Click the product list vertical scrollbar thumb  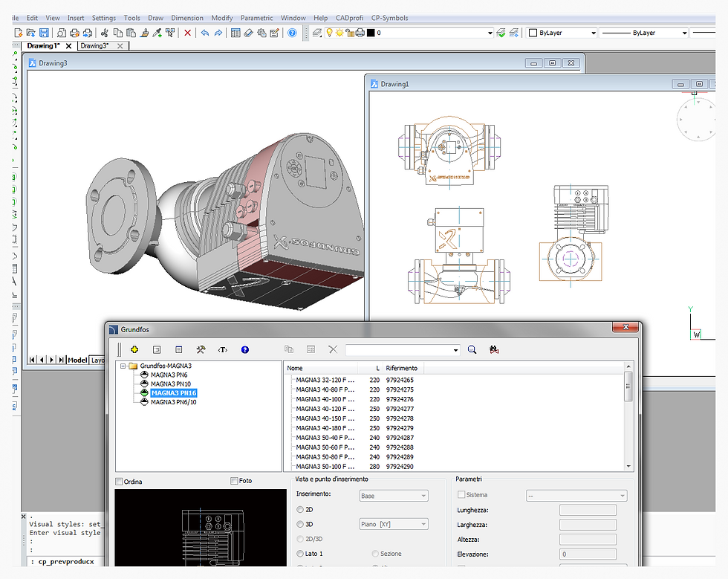(x=628, y=386)
